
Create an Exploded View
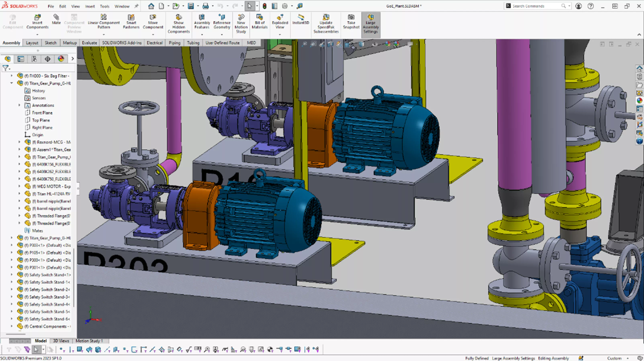coord(280,22)
